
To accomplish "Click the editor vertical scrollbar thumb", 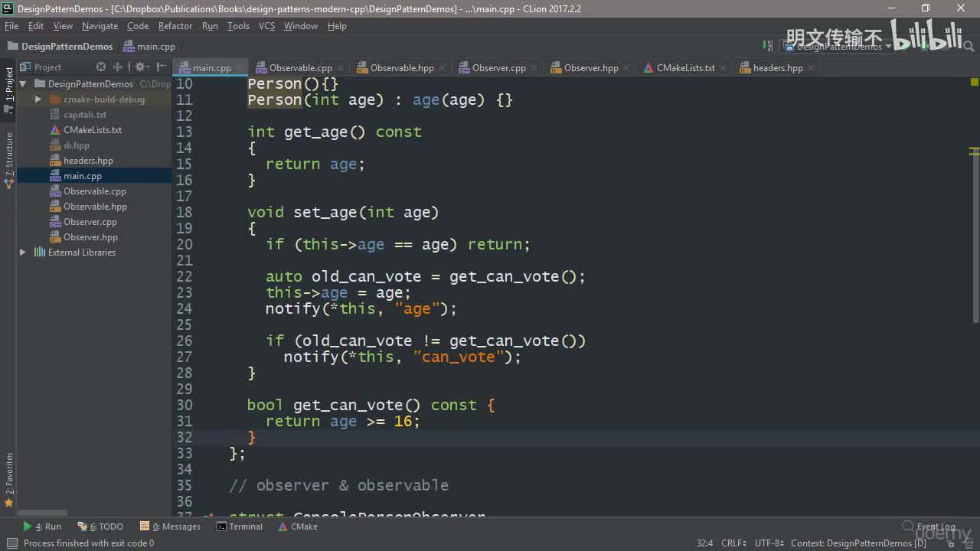I will (975, 236).
